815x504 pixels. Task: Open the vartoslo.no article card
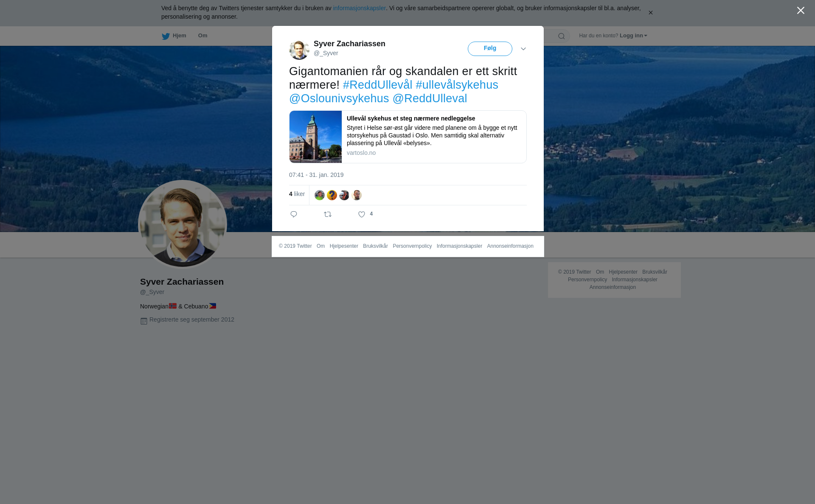point(408,137)
